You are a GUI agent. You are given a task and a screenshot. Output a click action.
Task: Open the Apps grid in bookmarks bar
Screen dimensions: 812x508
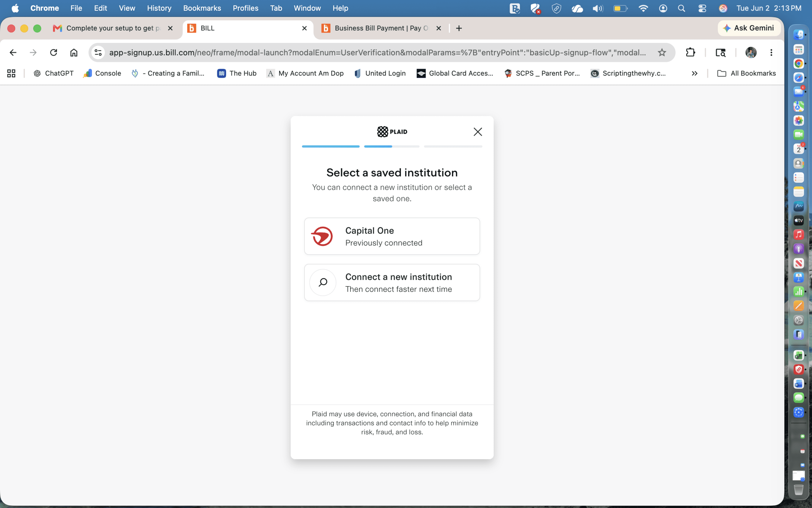pyautogui.click(x=11, y=73)
